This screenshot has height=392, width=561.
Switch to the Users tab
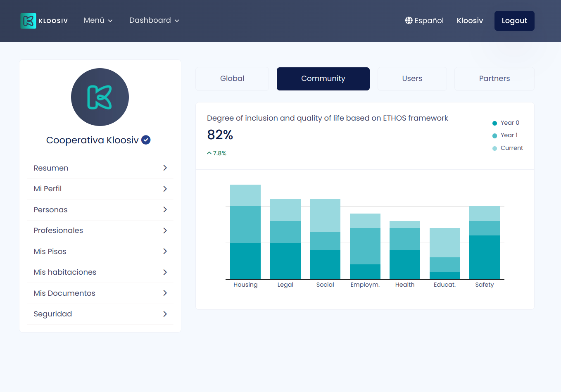click(412, 79)
